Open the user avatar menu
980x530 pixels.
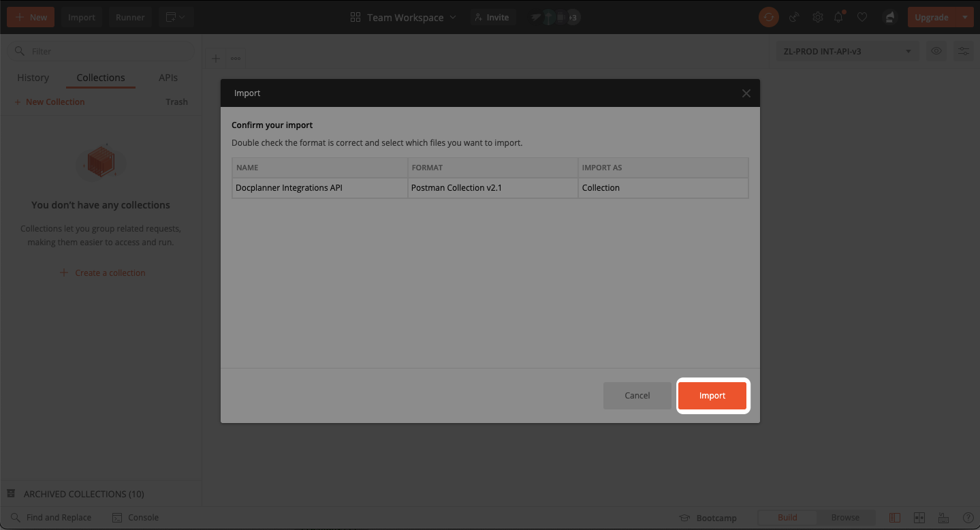[x=889, y=17]
